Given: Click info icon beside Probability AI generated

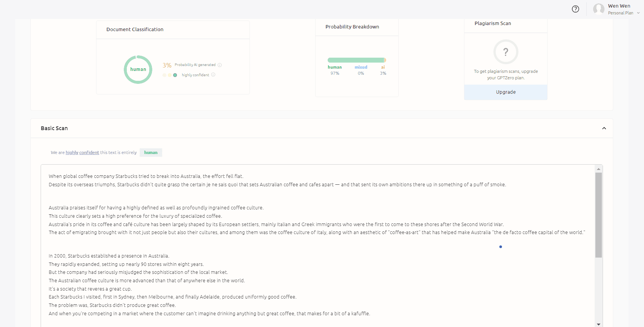Looking at the screenshot, I should pyautogui.click(x=219, y=65).
